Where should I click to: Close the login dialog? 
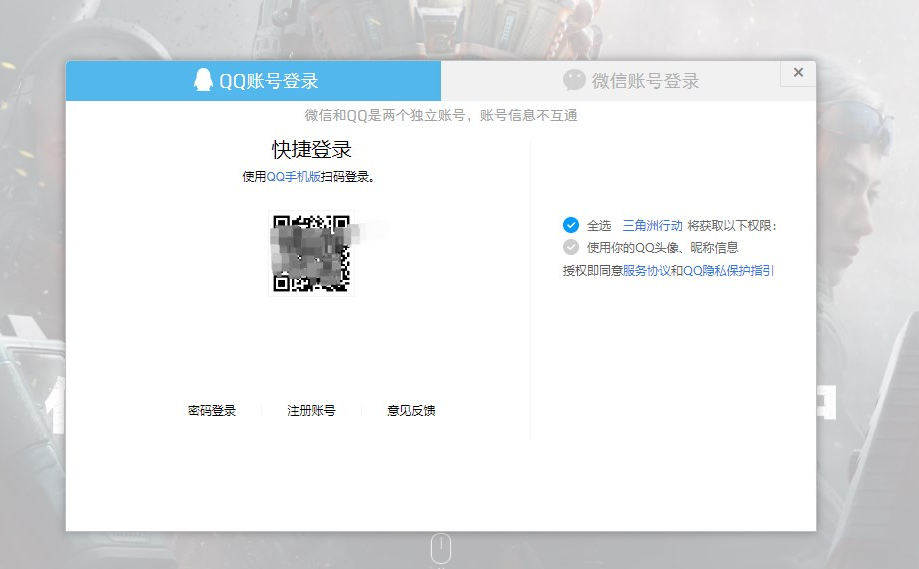pyautogui.click(x=798, y=73)
